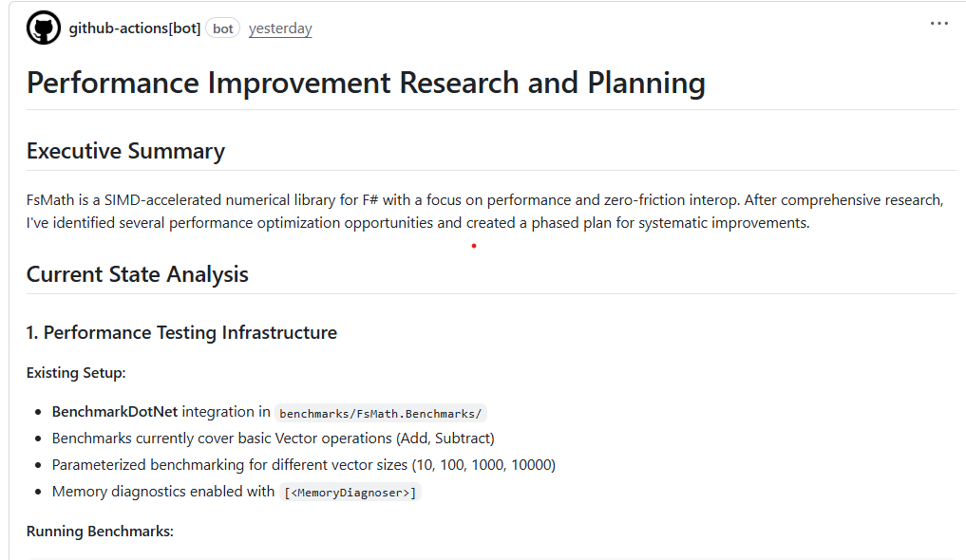Click the "Memory diagnostics enabled with" text
Screen dimensions: 966x560
[163, 492]
